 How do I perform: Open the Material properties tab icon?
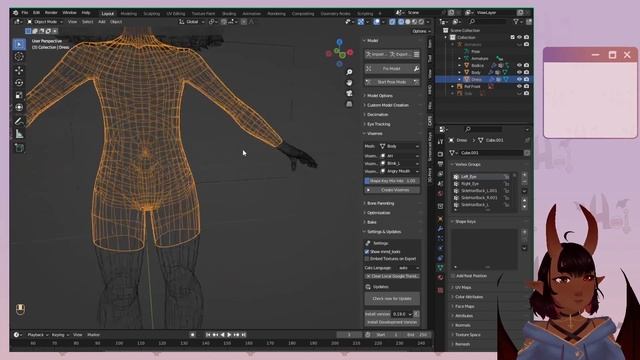[x=440, y=278]
